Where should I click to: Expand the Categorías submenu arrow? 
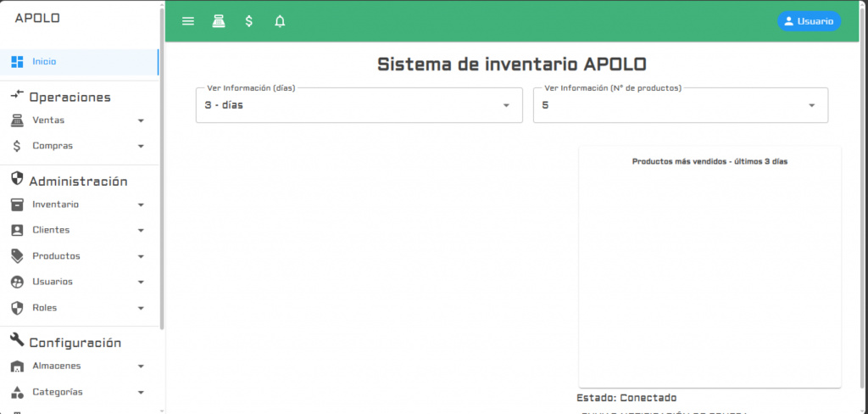pos(141,393)
